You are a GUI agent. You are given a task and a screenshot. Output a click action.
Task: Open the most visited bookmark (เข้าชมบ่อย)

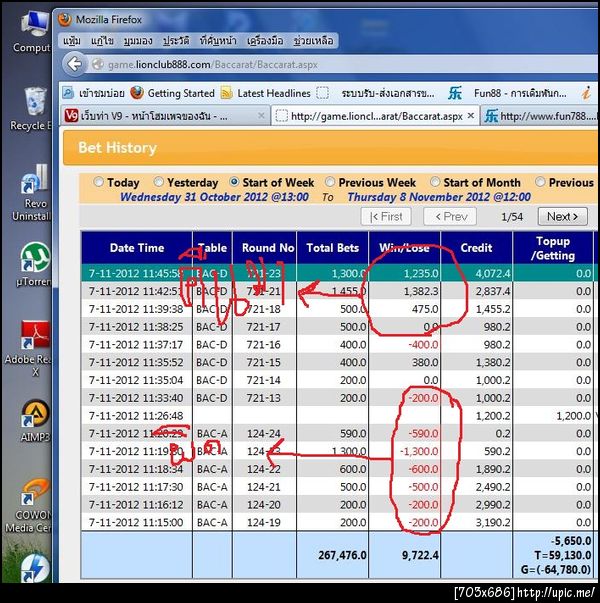(93, 93)
